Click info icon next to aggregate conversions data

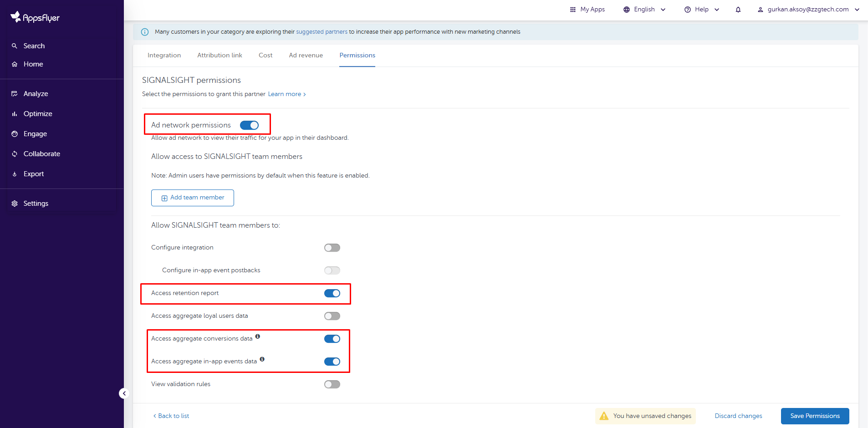pyautogui.click(x=258, y=336)
